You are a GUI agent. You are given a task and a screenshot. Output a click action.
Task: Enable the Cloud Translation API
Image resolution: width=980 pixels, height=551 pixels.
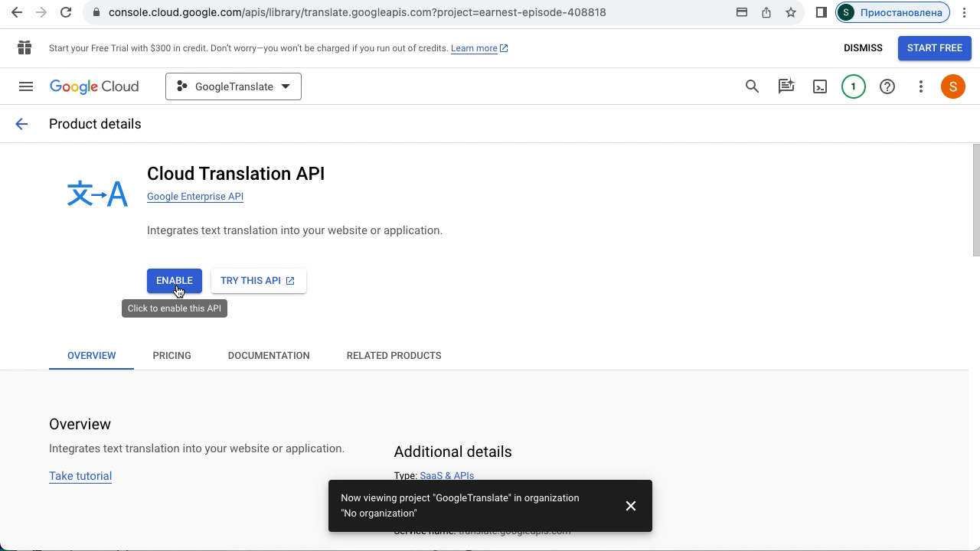coord(174,281)
